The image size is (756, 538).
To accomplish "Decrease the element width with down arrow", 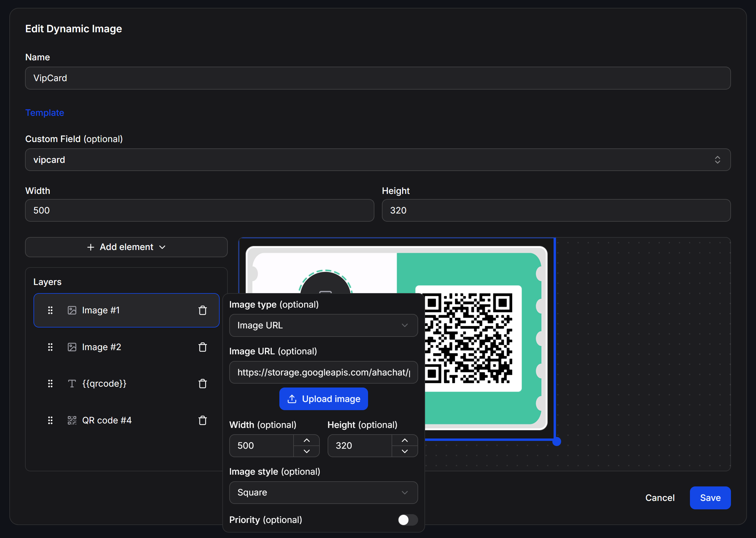I will click(307, 451).
